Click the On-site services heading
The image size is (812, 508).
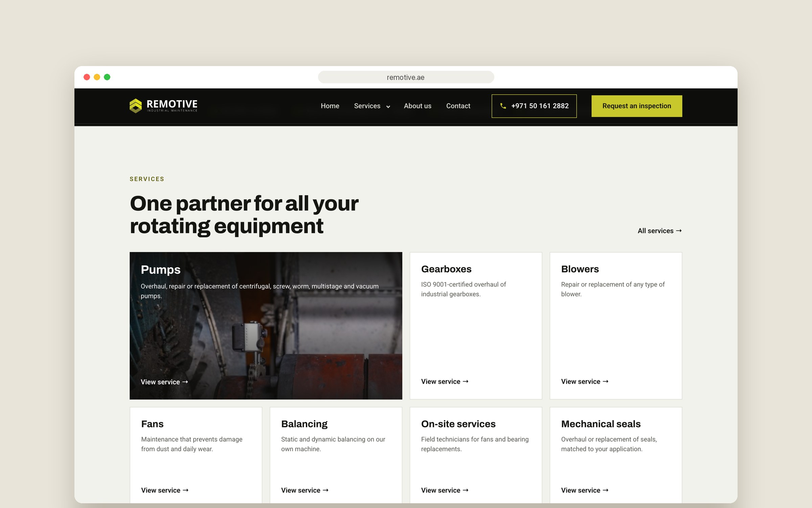[458, 424]
